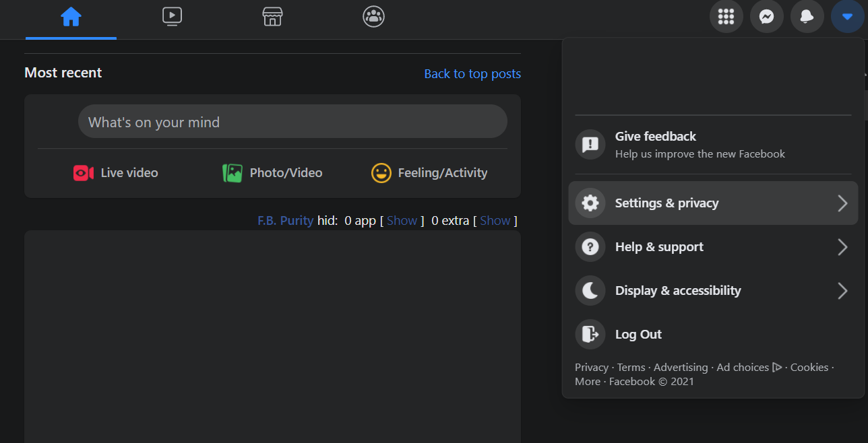Show hidden app posts in F.B. Purity

coord(402,221)
